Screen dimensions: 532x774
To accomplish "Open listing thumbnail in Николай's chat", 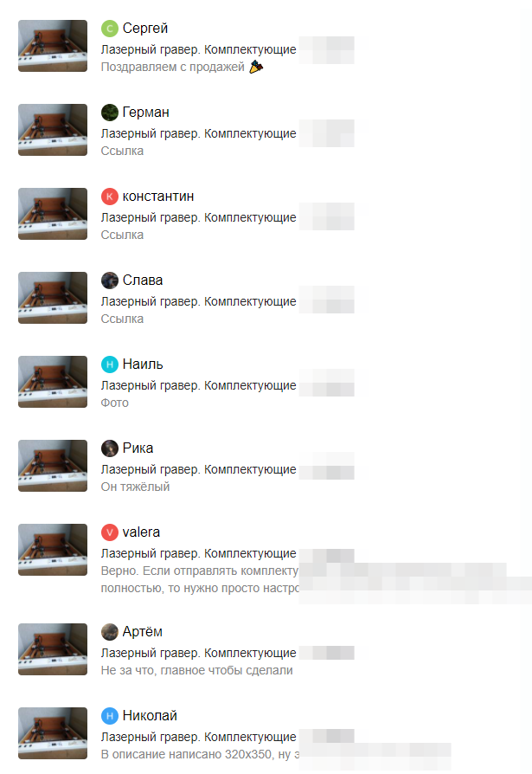I will [53, 733].
